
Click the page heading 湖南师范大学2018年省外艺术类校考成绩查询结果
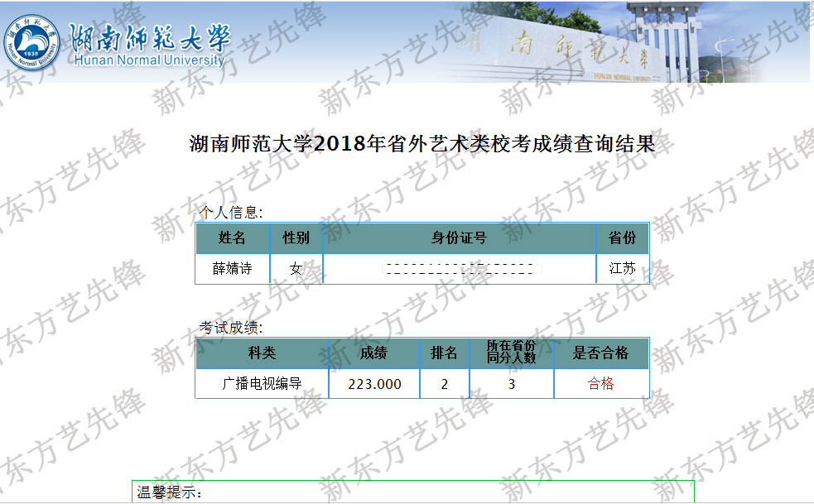[x=422, y=144]
